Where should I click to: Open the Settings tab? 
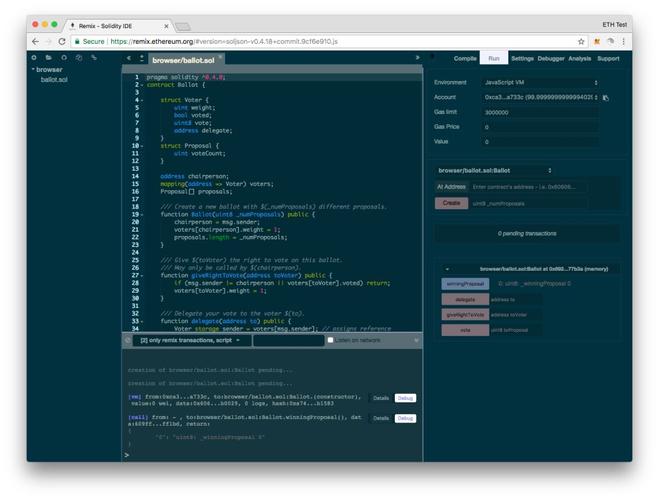[522, 58]
